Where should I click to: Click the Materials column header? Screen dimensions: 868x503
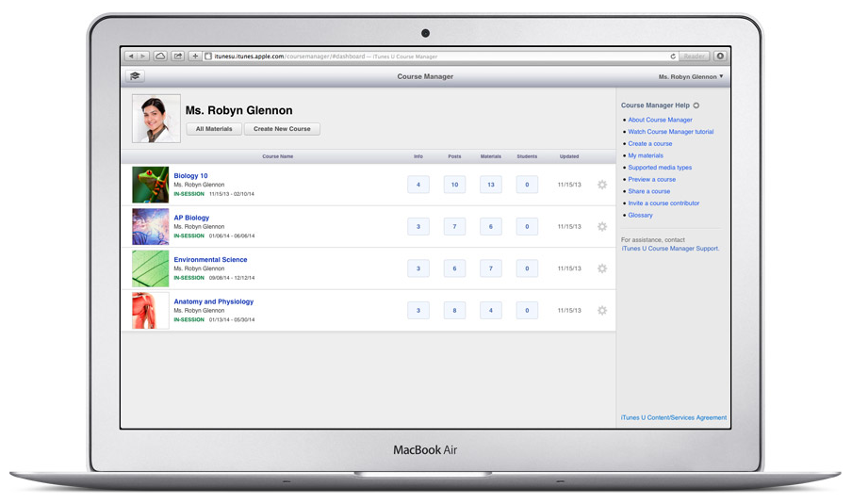(x=490, y=156)
